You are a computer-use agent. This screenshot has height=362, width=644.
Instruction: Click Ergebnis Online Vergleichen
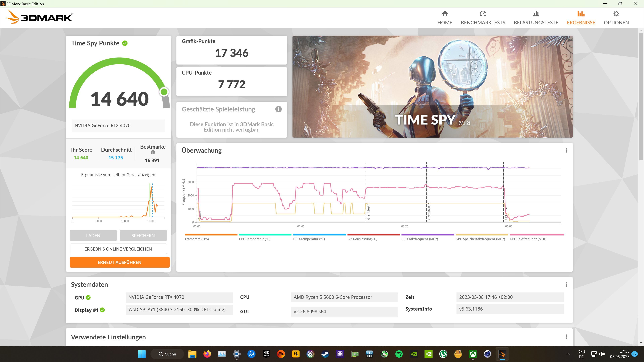(x=118, y=249)
